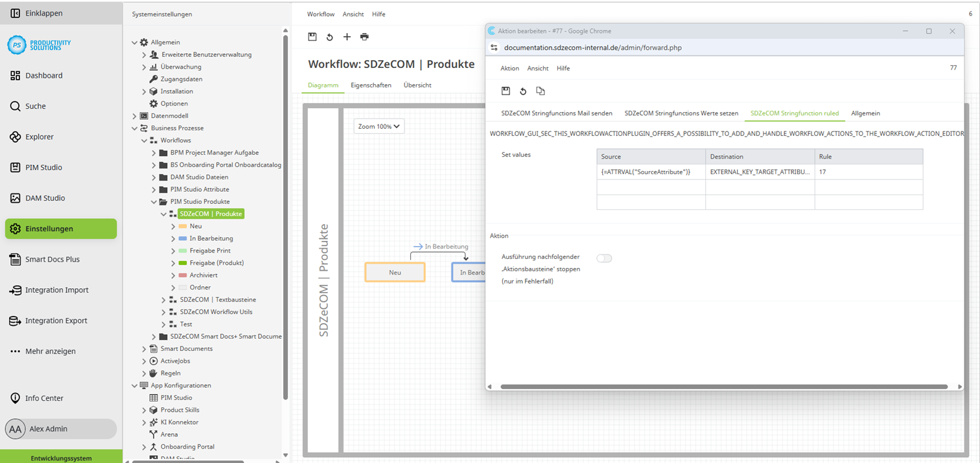
Task: Add a new element with the plus icon
Action: 347,37
